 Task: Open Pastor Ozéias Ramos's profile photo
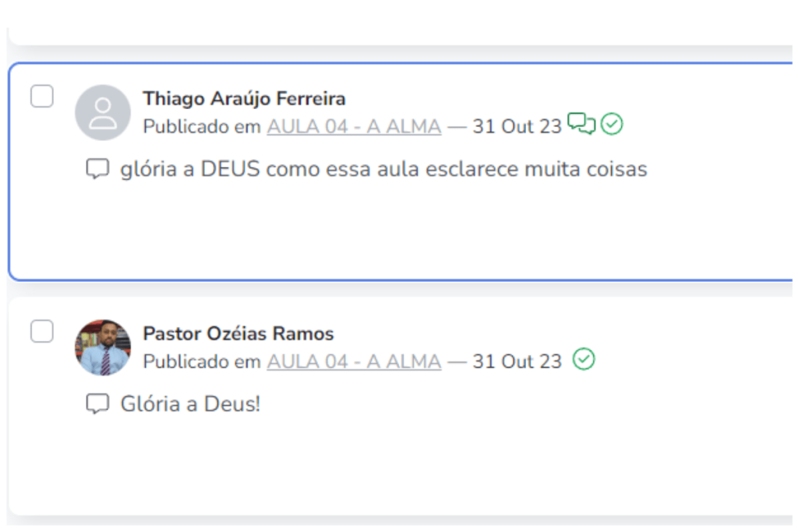click(103, 347)
